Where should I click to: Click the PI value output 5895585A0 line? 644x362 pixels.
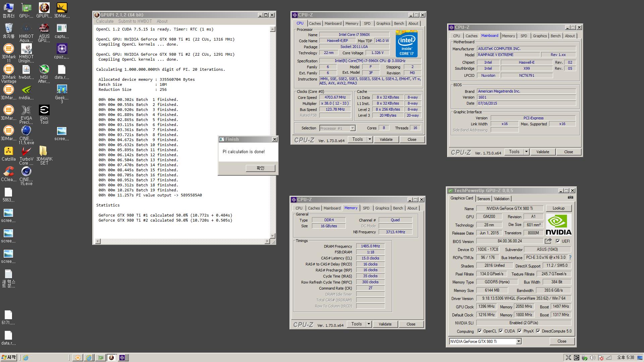(150, 195)
